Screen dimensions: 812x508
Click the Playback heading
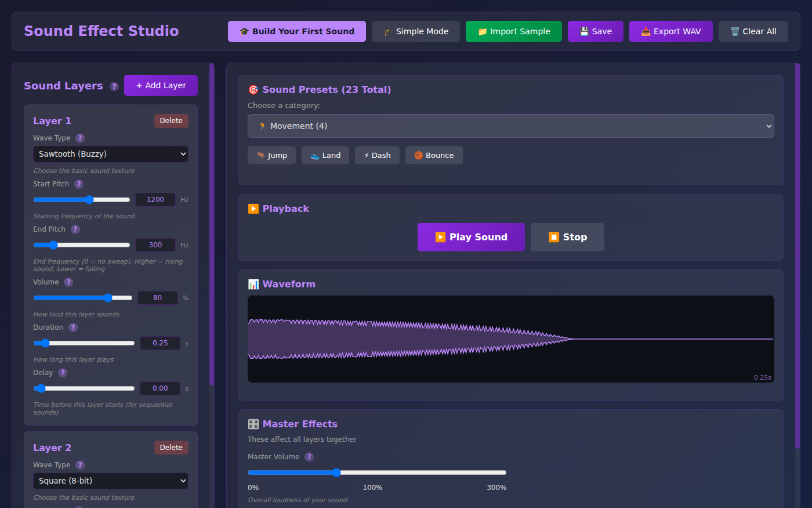pos(278,208)
